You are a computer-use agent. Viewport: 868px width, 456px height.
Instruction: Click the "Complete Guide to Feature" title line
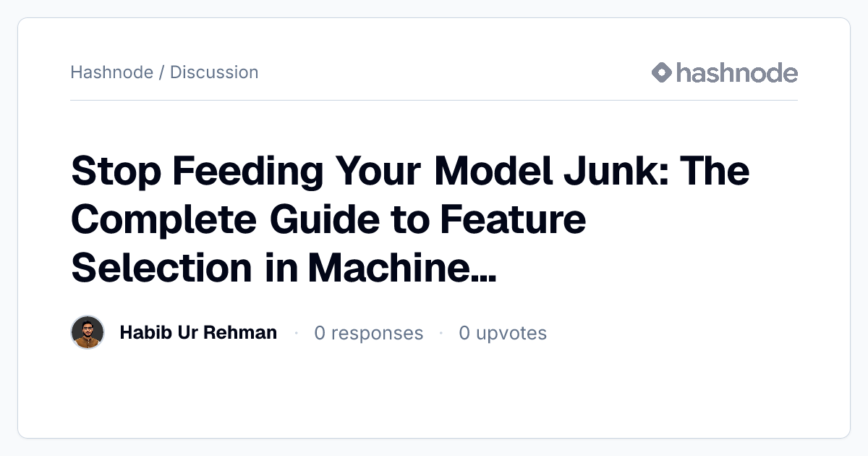[328, 221]
